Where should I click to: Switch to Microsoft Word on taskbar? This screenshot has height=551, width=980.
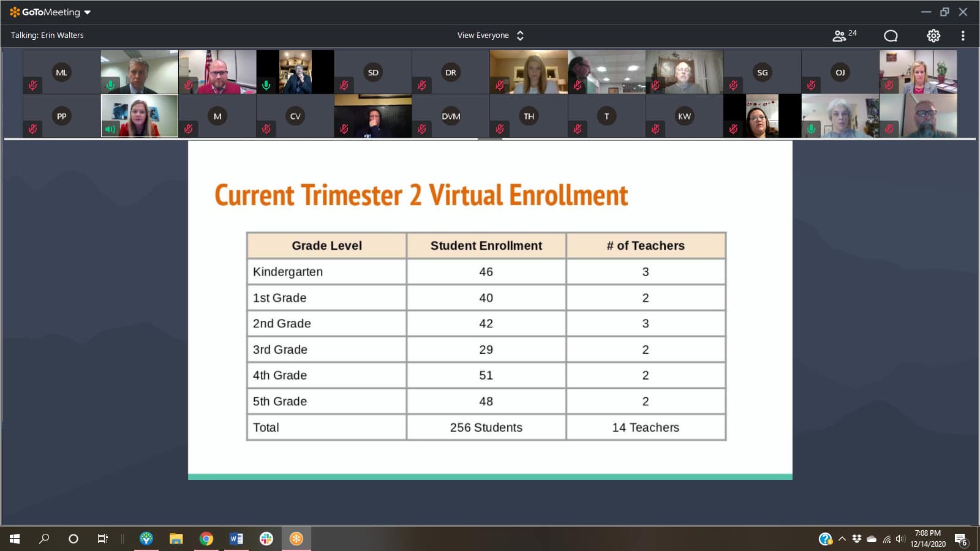[x=236, y=539]
